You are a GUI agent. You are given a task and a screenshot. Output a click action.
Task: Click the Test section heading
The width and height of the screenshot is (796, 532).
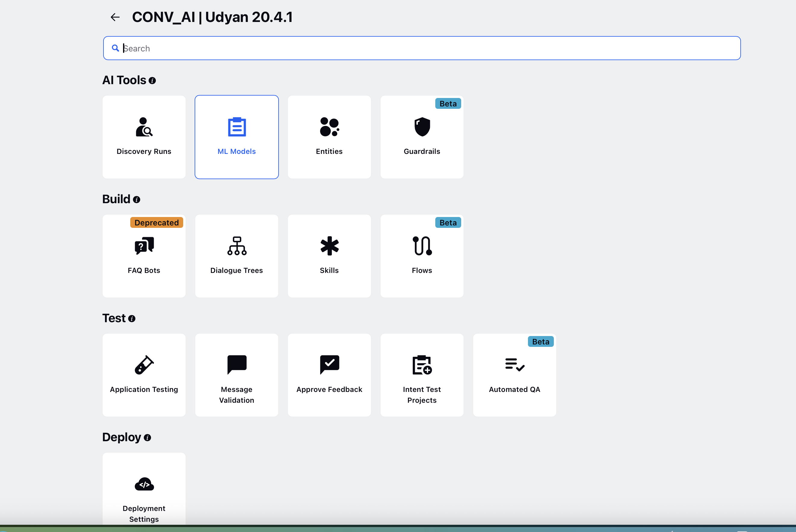click(114, 318)
